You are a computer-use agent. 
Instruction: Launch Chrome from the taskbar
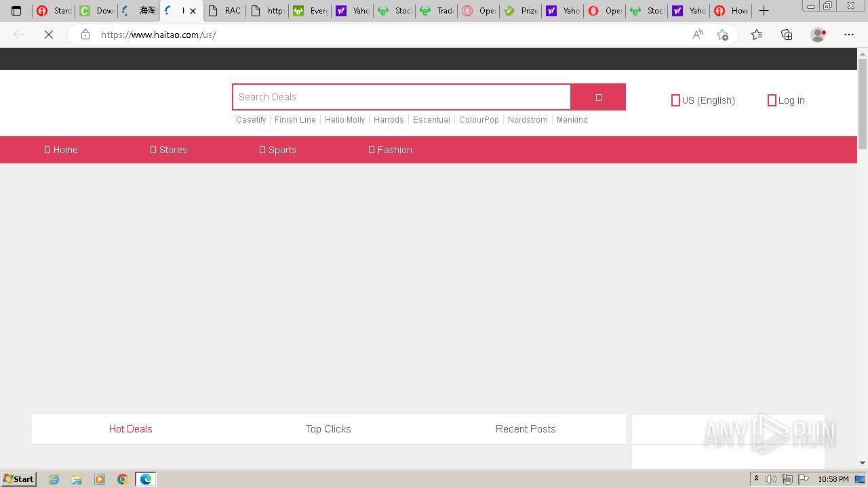(123, 479)
